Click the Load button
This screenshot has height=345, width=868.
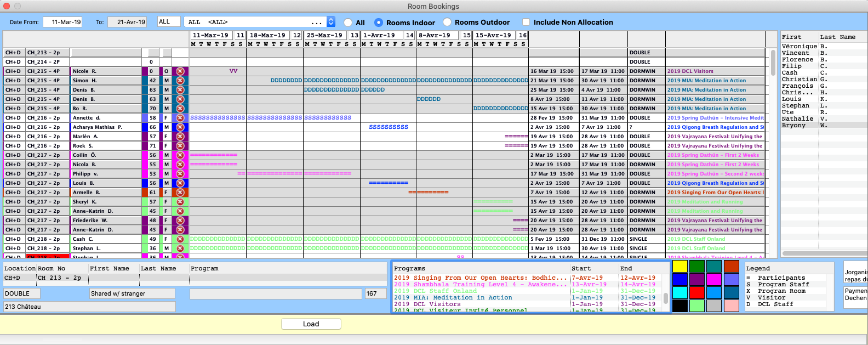(x=311, y=324)
